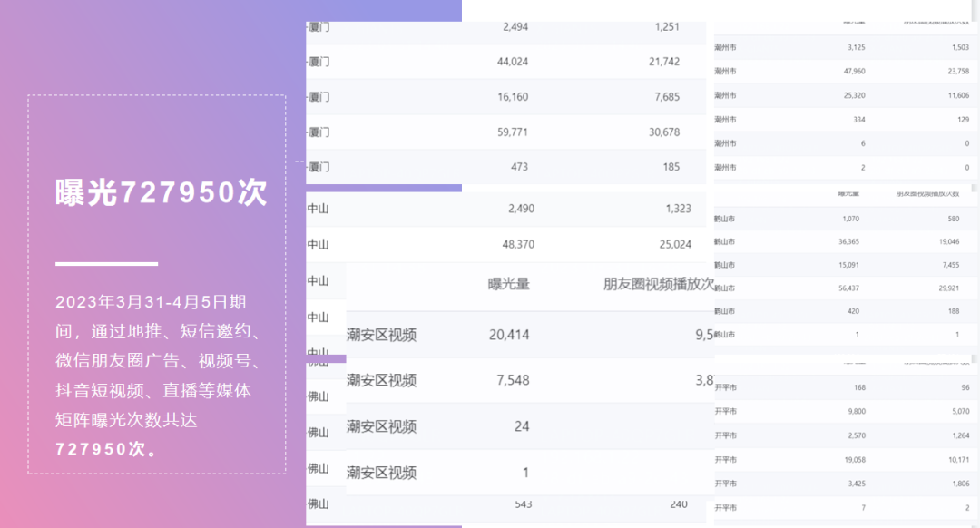Select the 鹤山市 cell 580
The image size is (980, 528).
953,219
